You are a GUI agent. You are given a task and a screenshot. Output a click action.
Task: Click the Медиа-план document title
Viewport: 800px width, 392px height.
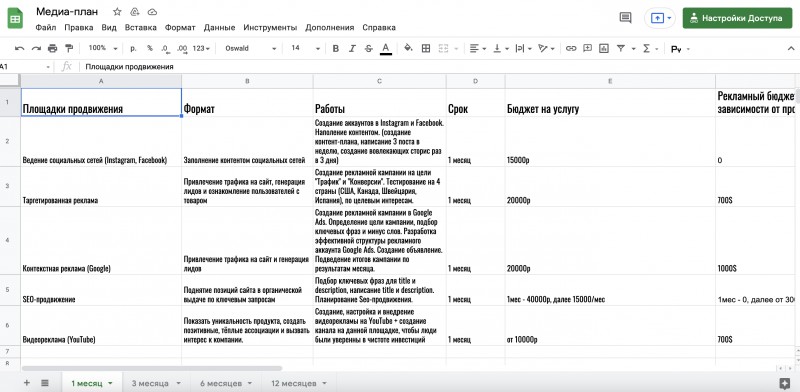pos(67,12)
